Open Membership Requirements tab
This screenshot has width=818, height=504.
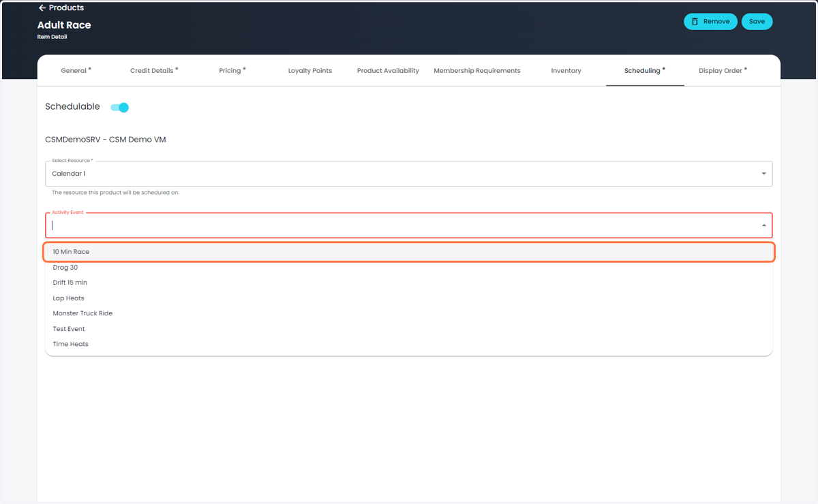pyautogui.click(x=477, y=70)
